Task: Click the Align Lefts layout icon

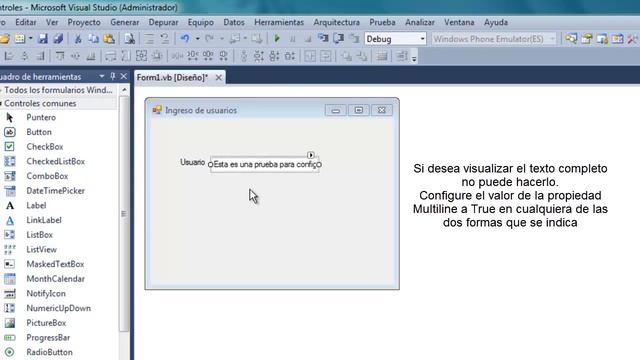Action: coord(9,56)
